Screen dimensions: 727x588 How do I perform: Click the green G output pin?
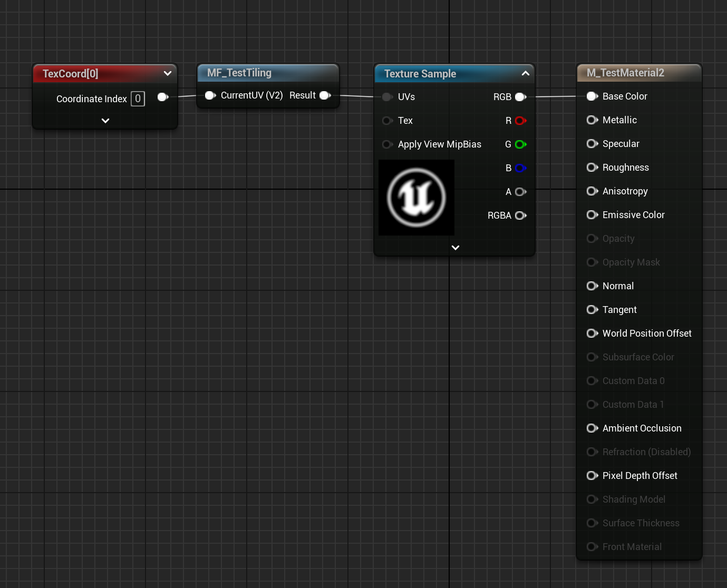(x=522, y=144)
